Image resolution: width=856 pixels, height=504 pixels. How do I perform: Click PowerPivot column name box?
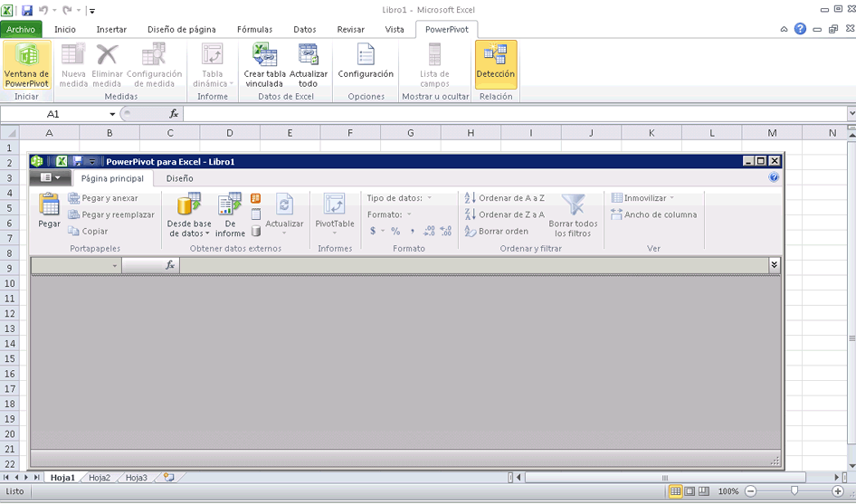pos(76,265)
